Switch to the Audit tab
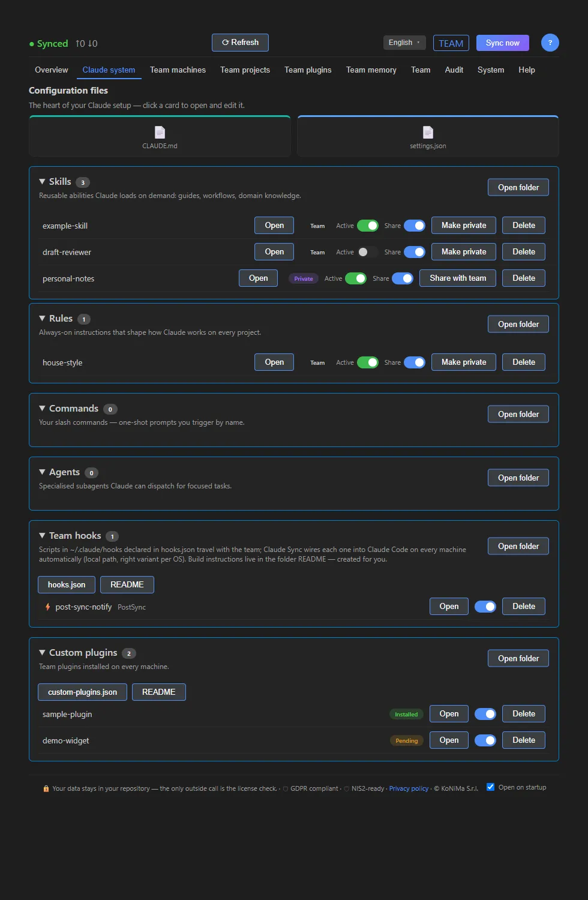Viewport: 588px width, 900px height. pyautogui.click(x=454, y=70)
